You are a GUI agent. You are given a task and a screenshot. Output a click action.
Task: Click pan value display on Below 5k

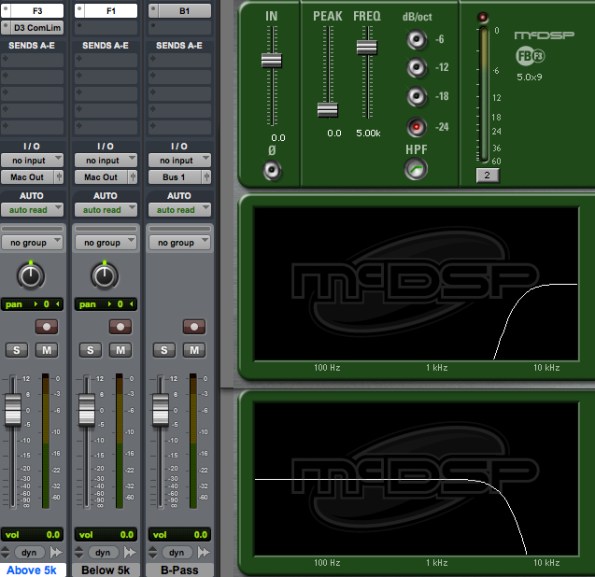106,304
